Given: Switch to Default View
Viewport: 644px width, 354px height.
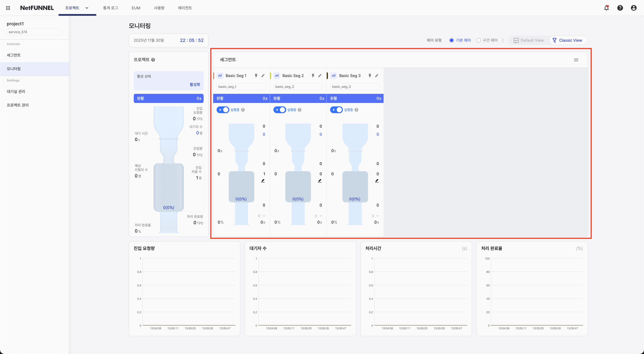Looking at the screenshot, I should [529, 40].
